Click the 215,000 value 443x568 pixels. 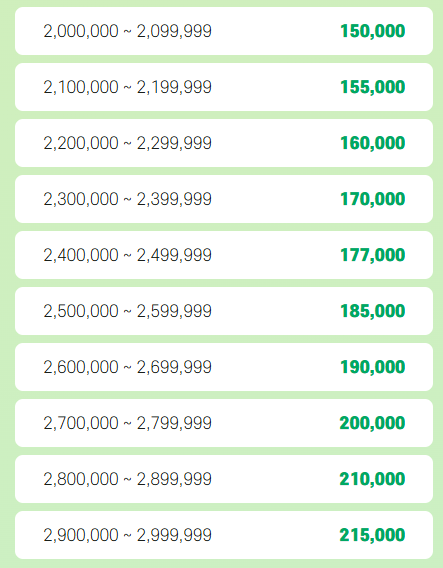pos(372,535)
